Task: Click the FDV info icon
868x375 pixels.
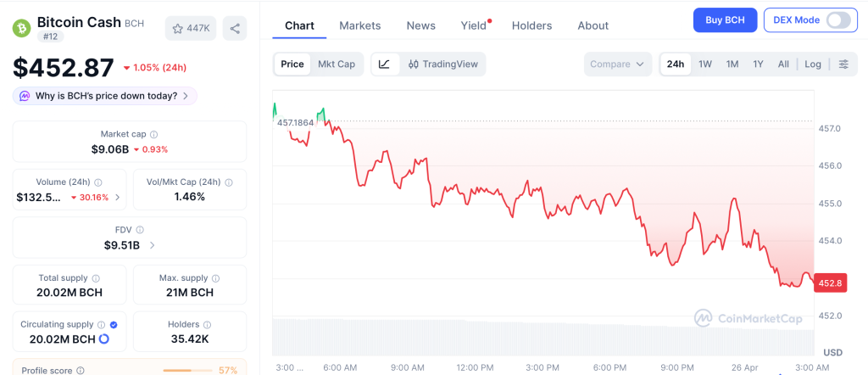Action: [x=140, y=230]
